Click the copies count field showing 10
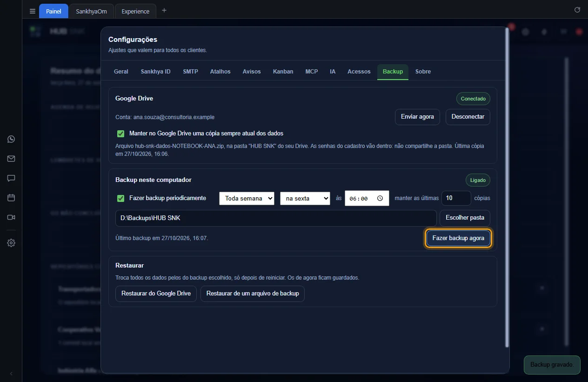Viewport: 588px width, 382px height. coord(456,198)
